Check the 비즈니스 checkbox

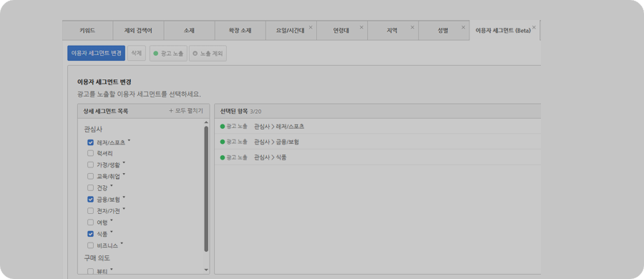pos(90,245)
